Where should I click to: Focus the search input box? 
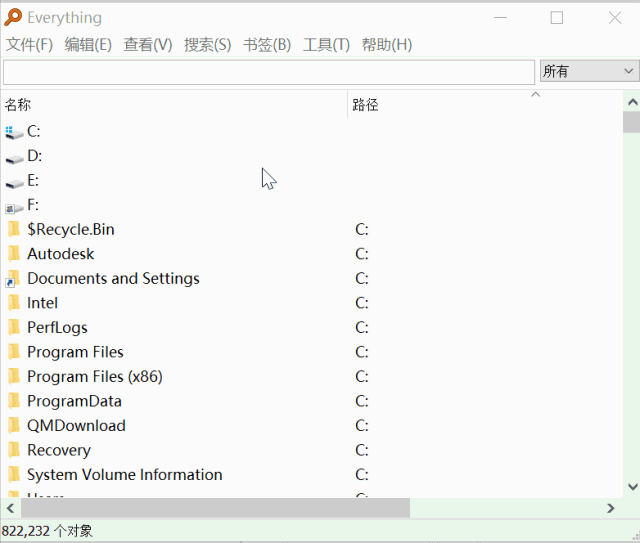pos(269,72)
